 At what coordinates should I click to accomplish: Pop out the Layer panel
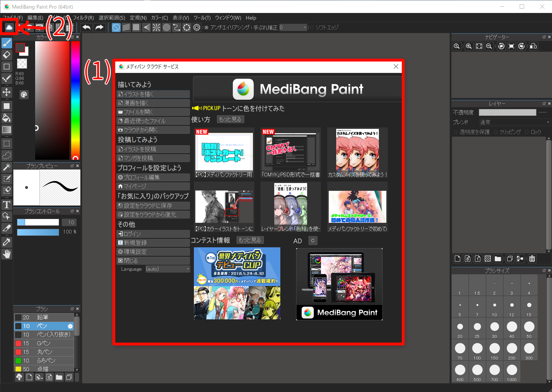click(544, 103)
